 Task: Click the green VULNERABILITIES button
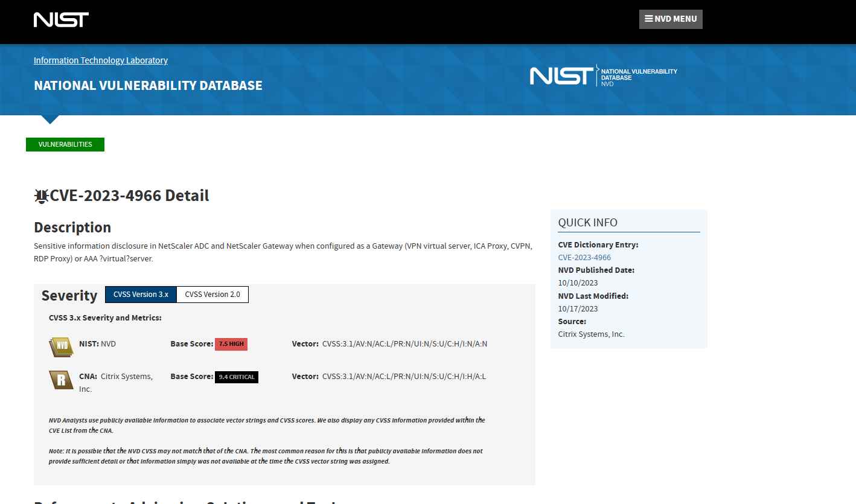tap(65, 144)
